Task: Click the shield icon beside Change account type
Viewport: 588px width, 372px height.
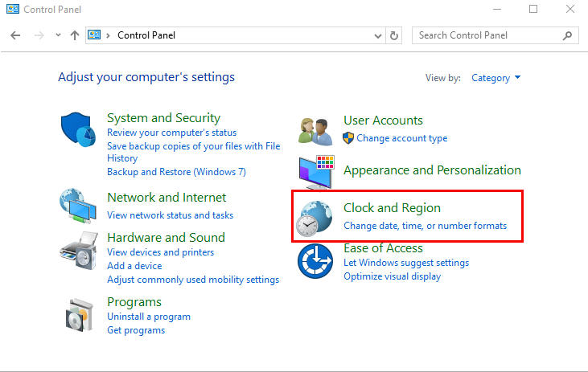Action: coord(348,138)
